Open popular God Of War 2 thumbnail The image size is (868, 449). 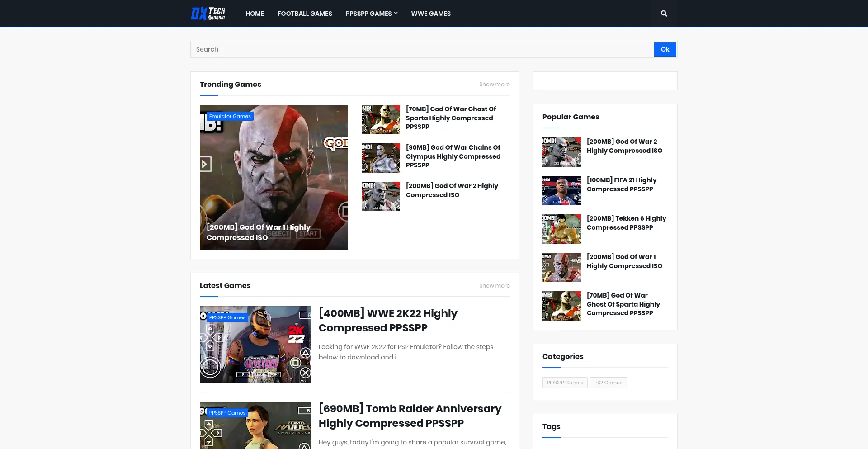(x=561, y=152)
